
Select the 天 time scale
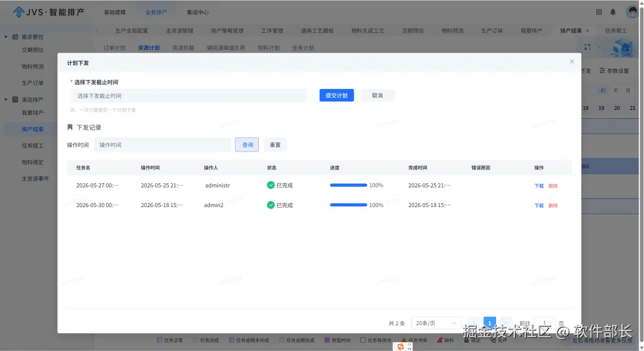615,90
